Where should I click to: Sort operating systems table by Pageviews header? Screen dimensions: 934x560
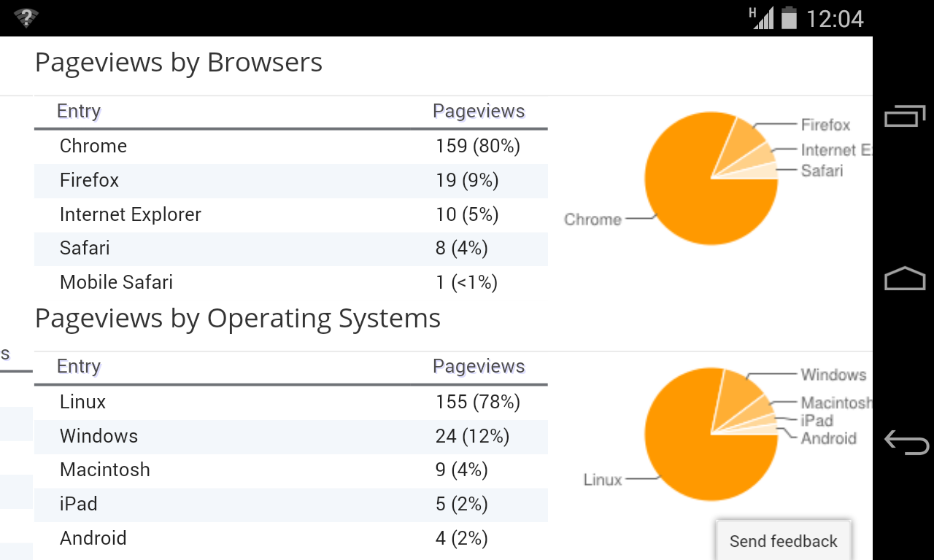[479, 367]
